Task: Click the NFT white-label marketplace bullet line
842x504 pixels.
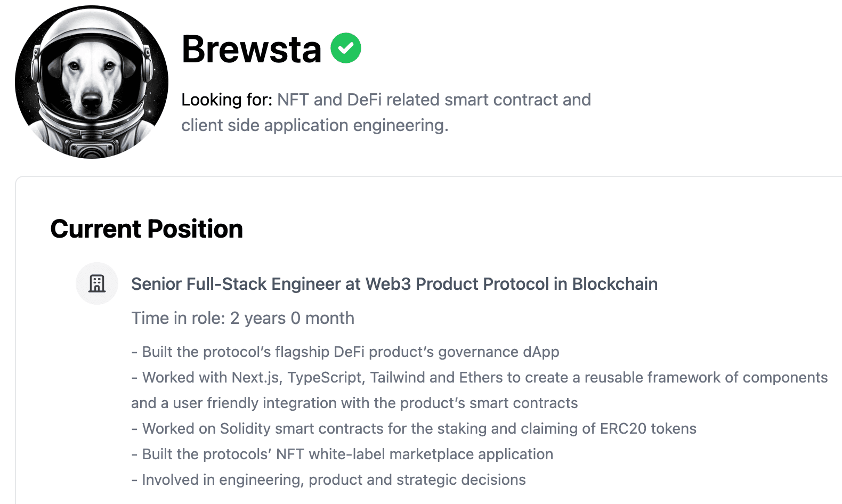Action: [x=342, y=454]
